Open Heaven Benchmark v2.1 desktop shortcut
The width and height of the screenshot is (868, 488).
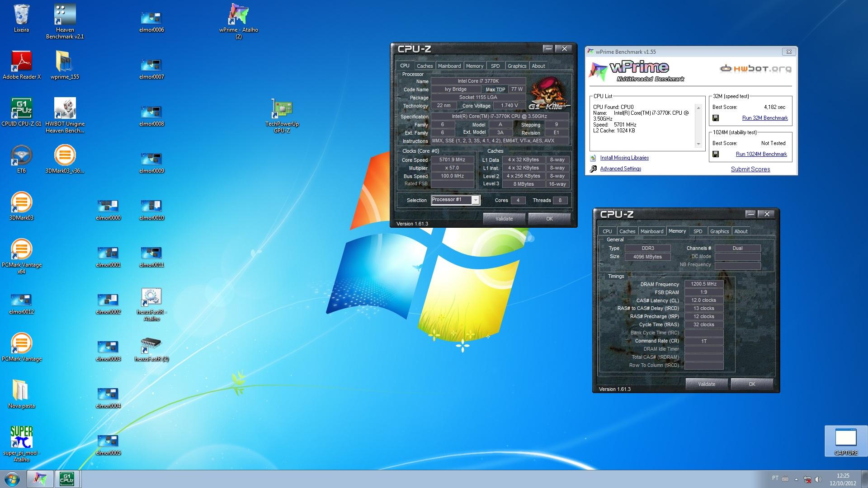65,21
